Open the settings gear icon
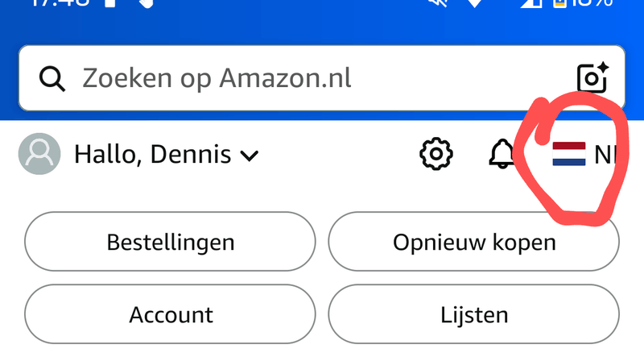Viewport: 644px width, 357px height. coord(436,153)
